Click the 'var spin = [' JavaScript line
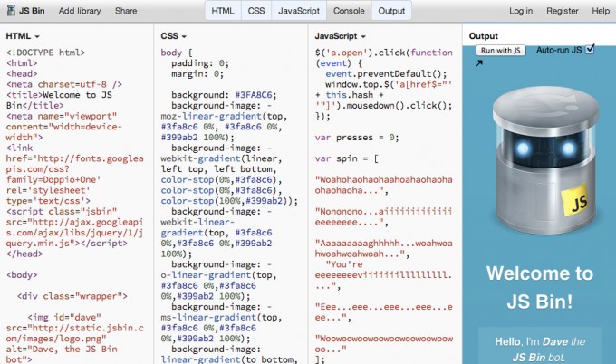The height and width of the screenshot is (364, 616). click(346, 158)
